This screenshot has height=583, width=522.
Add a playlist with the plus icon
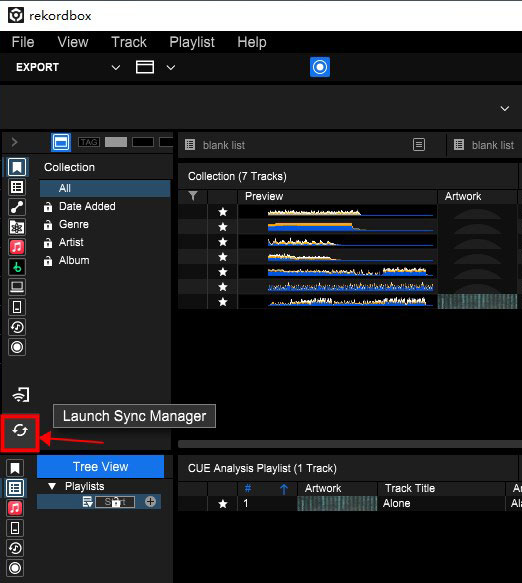[x=150, y=502]
